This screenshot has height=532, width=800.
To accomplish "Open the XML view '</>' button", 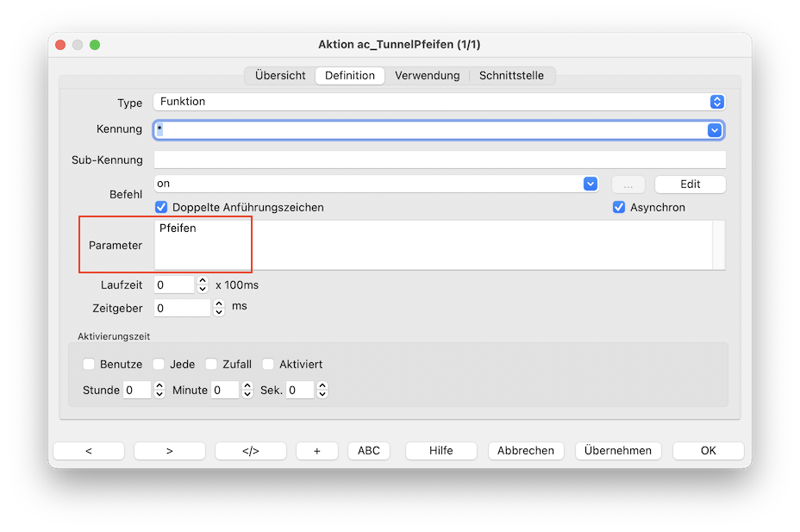I will click(x=250, y=451).
